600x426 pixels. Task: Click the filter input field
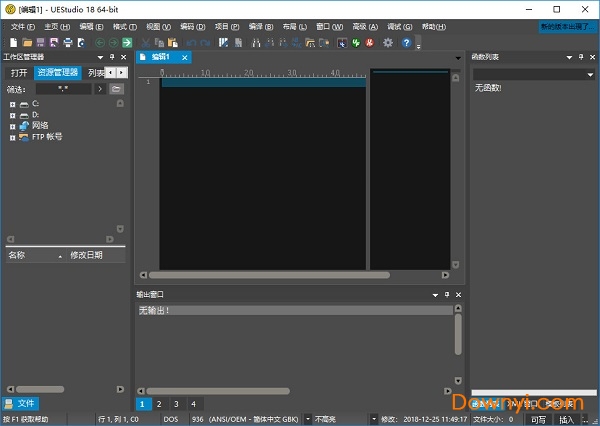pyautogui.click(x=64, y=89)
